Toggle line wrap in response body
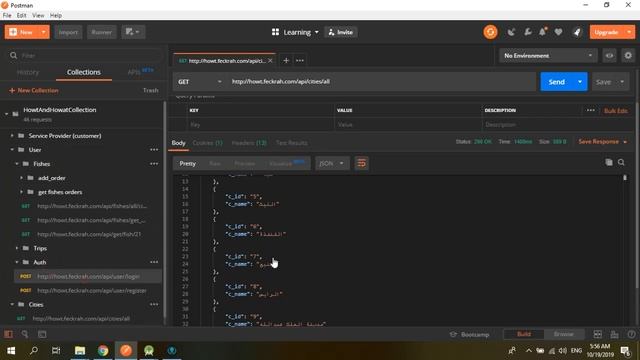This screenshot has height=360, width=640. coord(361,163)
